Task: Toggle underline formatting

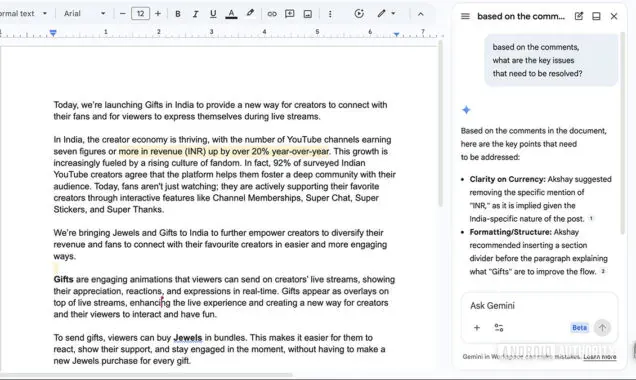Action: tap(213, 14)
